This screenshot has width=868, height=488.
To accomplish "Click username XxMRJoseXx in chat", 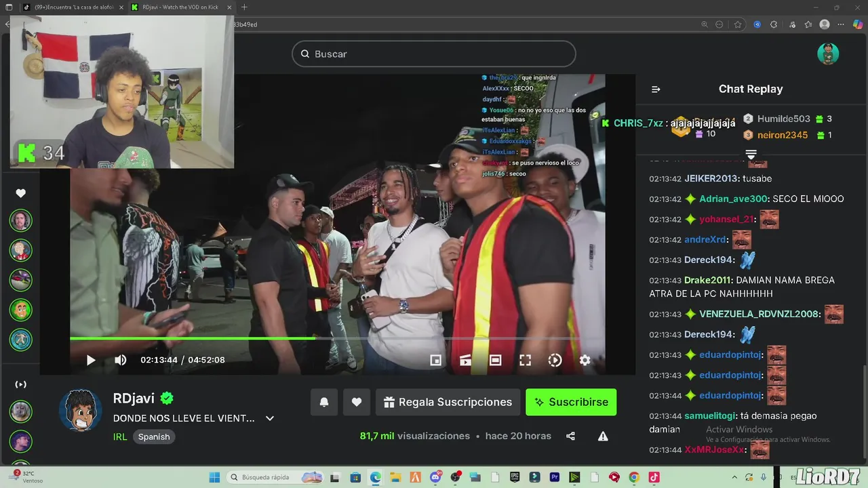I will [x=715, y=449].
